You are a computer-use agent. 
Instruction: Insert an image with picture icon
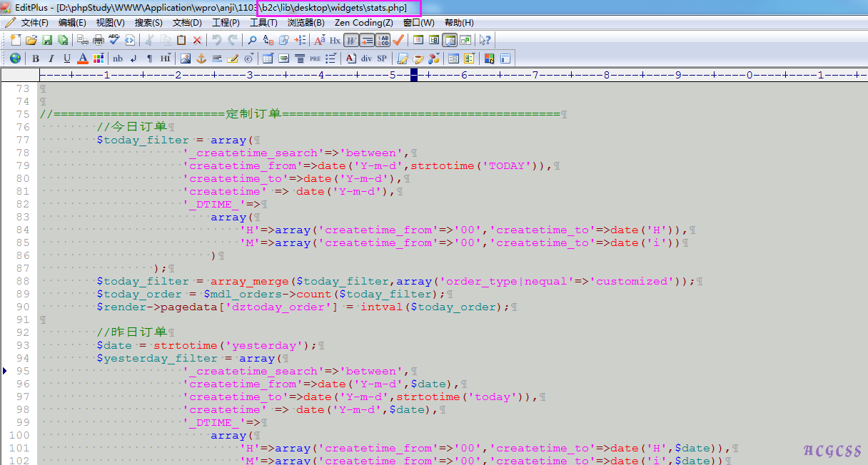[186, 58]
